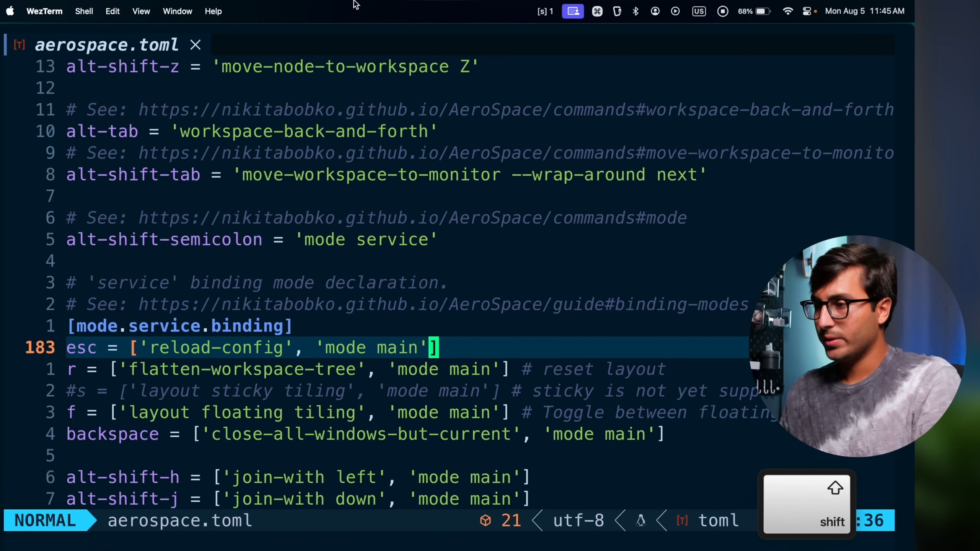The height and width of the screenshot is (551, 980).
Task: Open the user account menu bar icon
Action: tap(655, 11)
